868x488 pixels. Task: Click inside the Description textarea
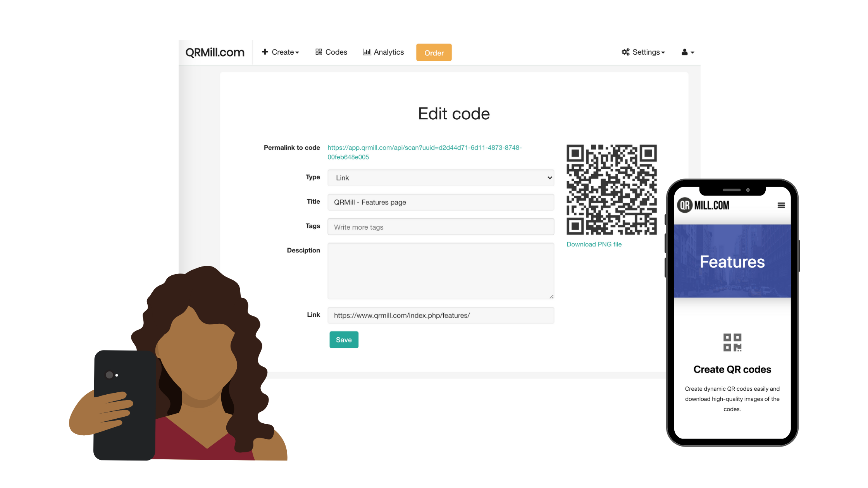[441, 271]
